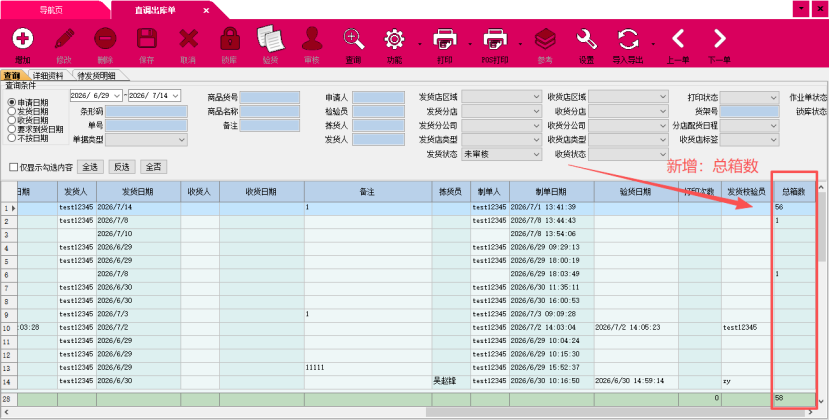Click the 打印 printer icon

tap(445, 39)
